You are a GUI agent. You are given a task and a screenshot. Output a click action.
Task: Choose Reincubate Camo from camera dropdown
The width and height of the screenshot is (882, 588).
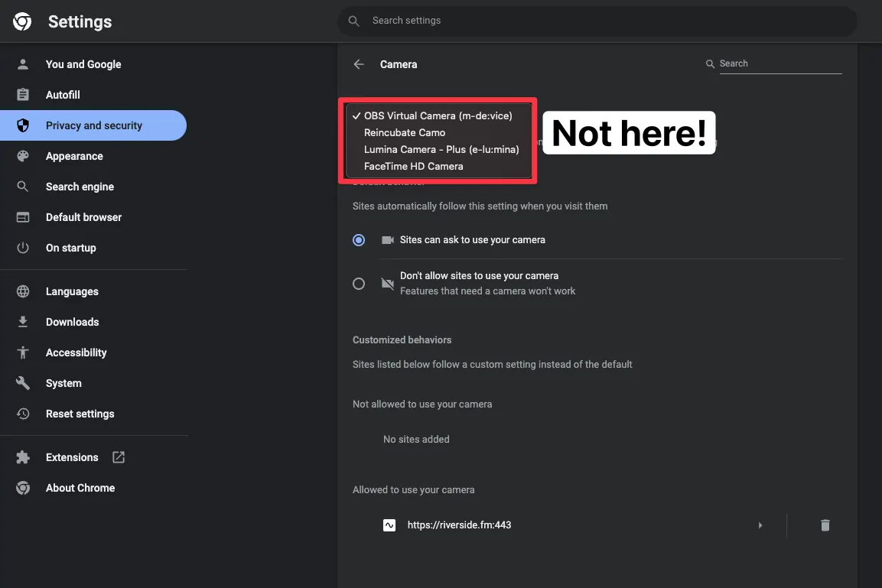point(438,133)
